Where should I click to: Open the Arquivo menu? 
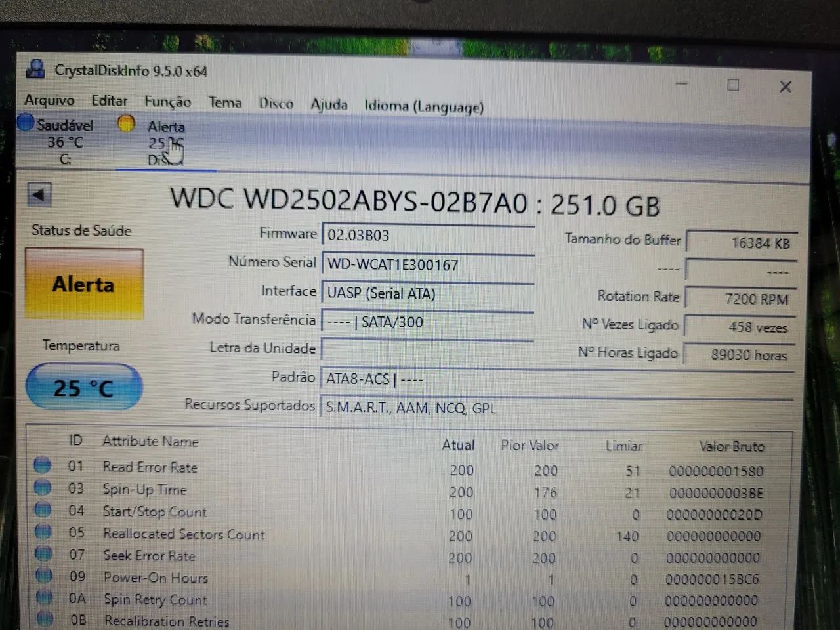(49, 100)
